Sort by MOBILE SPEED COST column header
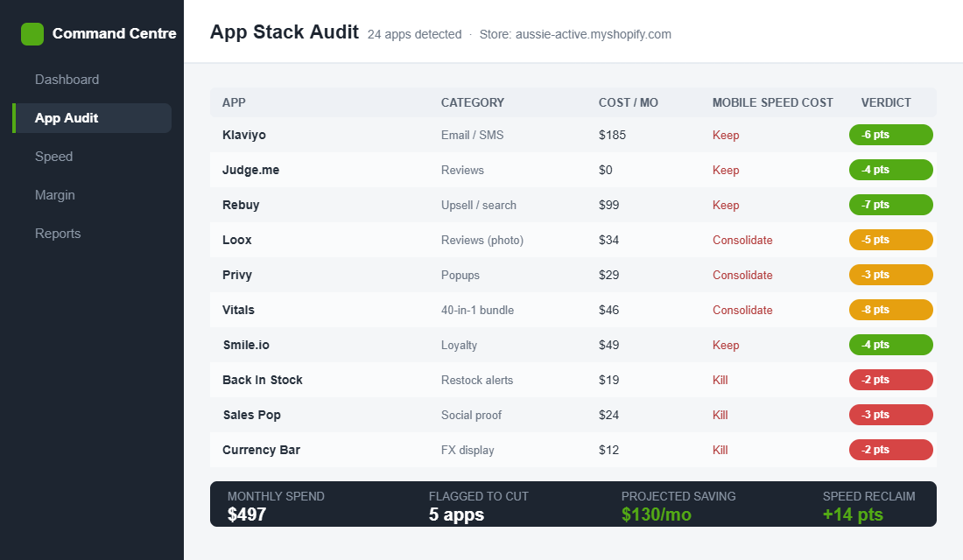 click(x=773, y=102)
